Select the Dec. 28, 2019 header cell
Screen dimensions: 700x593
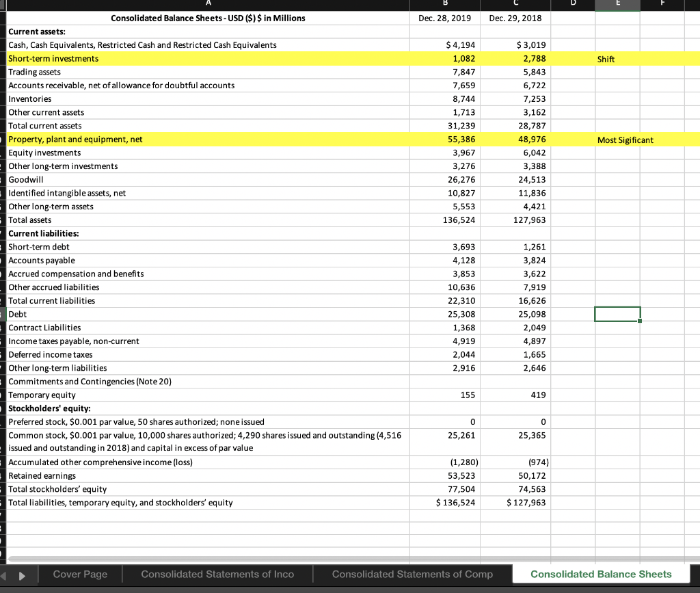(x=444, y=18)
